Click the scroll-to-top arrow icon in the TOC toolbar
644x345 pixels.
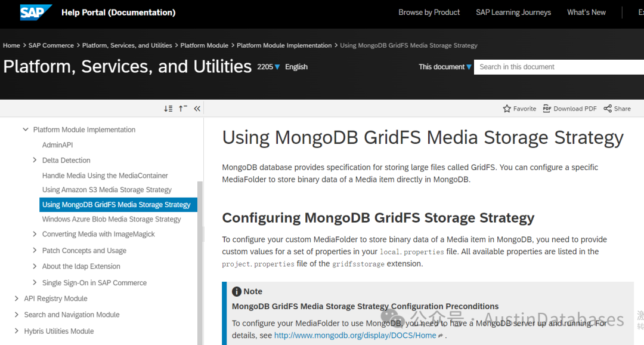click(183, 109)
